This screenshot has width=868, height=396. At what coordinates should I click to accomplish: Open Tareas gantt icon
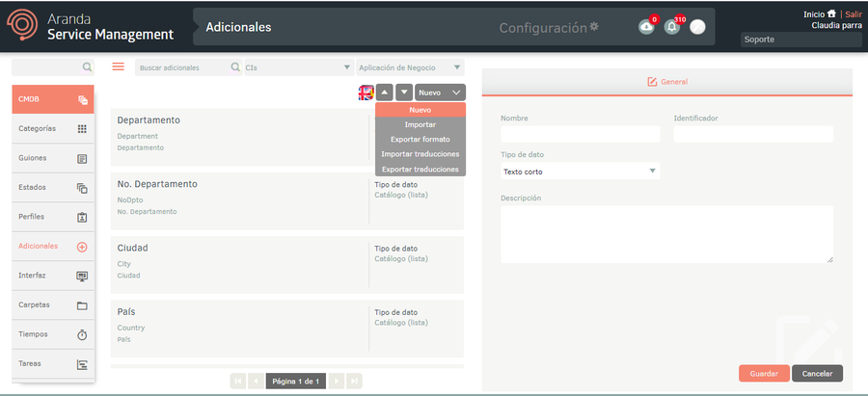pyautogui.click(x=82, y=364)
